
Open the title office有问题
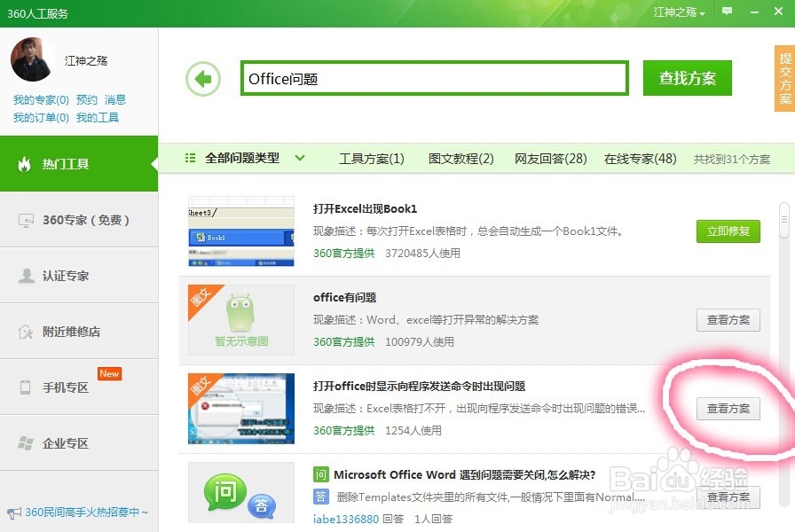pyautogui.click(x=345, y=297)
